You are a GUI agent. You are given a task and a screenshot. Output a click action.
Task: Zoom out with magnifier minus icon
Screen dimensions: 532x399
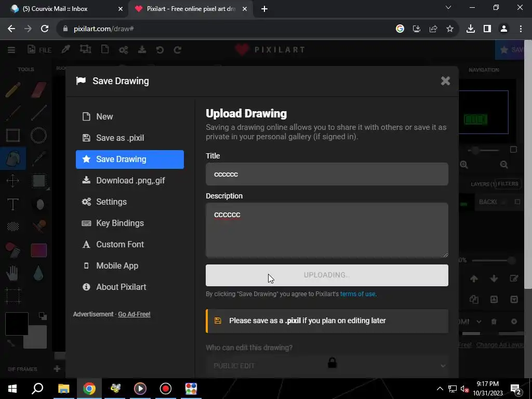pos(504,165)
